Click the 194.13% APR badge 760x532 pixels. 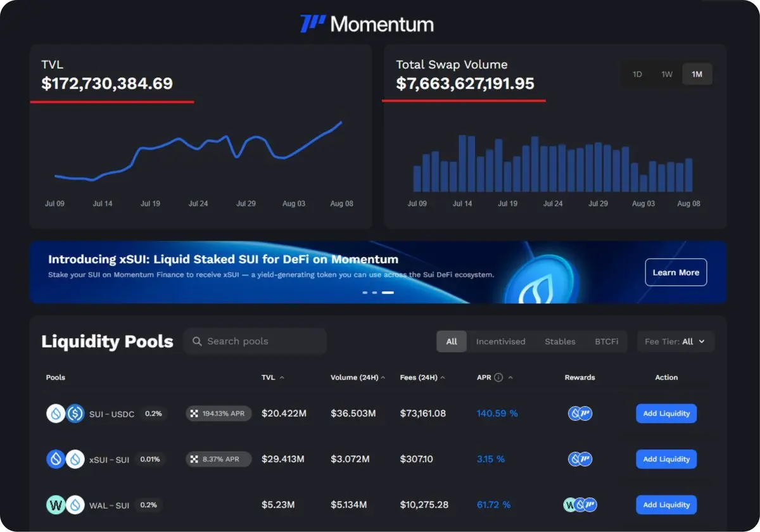tap(218, 414)
